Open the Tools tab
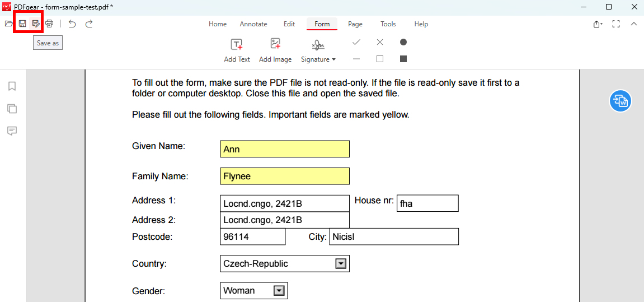 pyautogui.click(x=388, y=24)
